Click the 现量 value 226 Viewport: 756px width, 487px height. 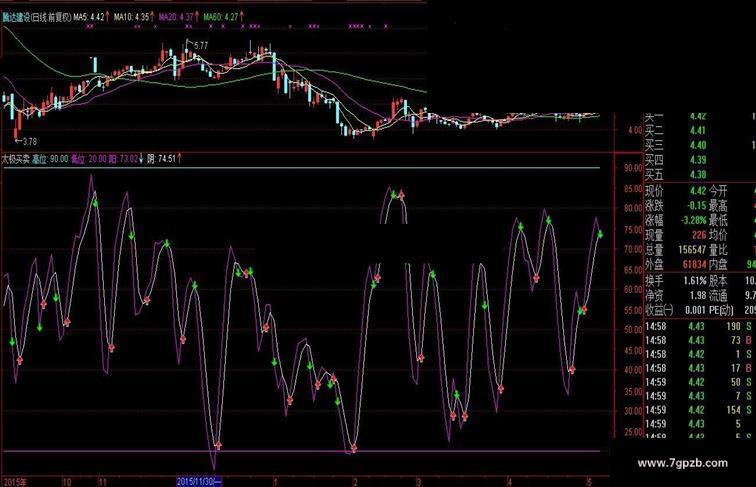[699, 235]
